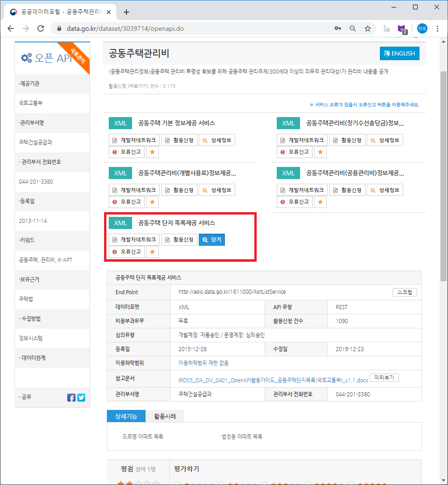Viewport: 448px width, 485px height.
Task: Click the Facebook share icon in sidebar
Action: click(71, 397)
